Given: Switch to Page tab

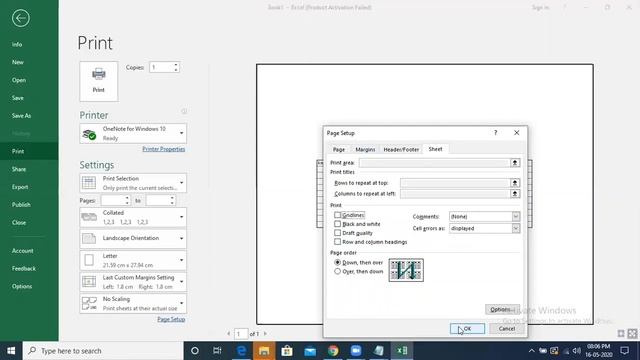Looking at the screenshot, I should tap(339, 149).
